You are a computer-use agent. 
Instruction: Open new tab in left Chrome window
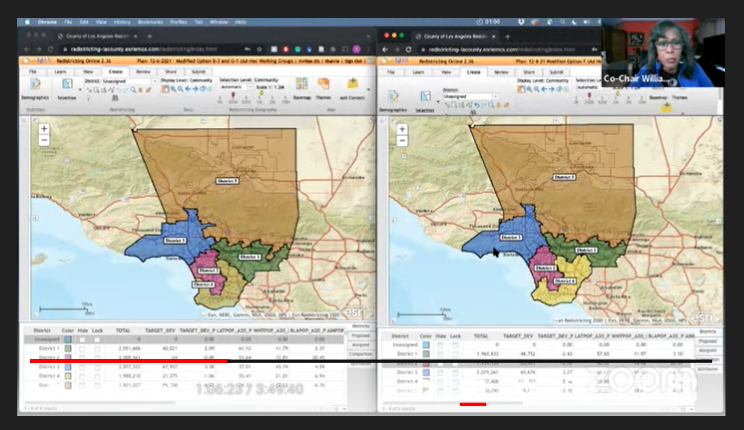149,36
